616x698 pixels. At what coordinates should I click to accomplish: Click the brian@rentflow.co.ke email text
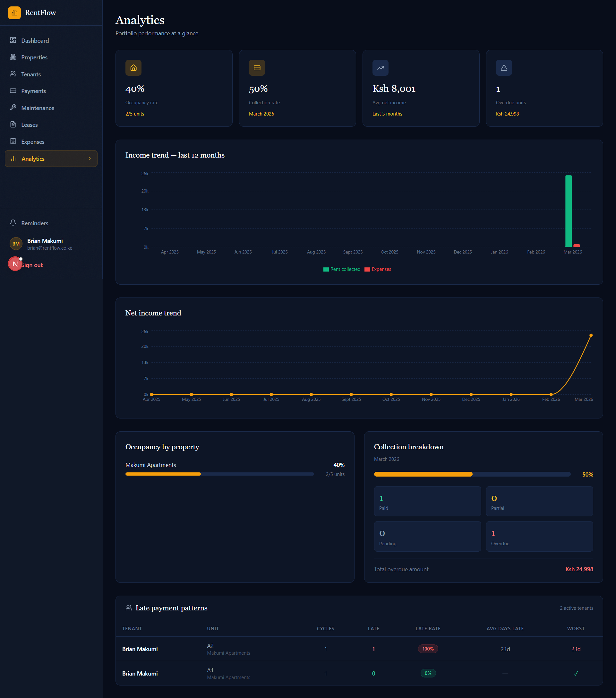click(x=50, y=248)
